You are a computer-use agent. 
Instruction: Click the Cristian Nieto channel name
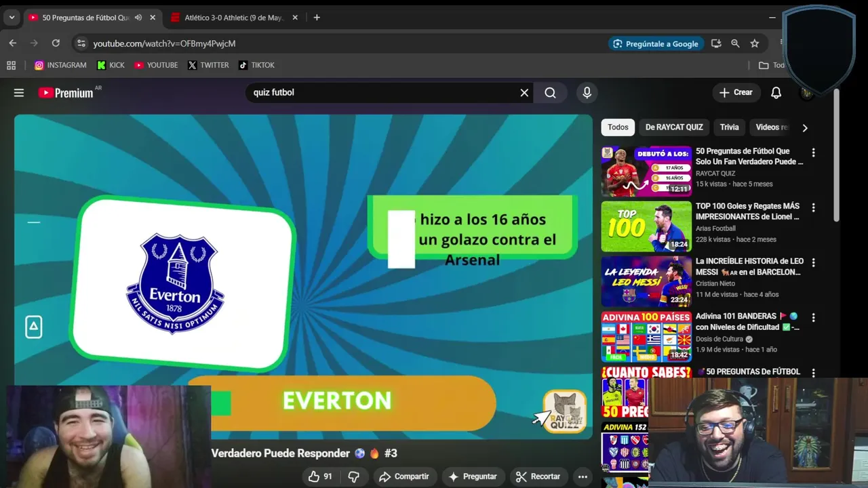pyautogui.click(x=715, y=283)
